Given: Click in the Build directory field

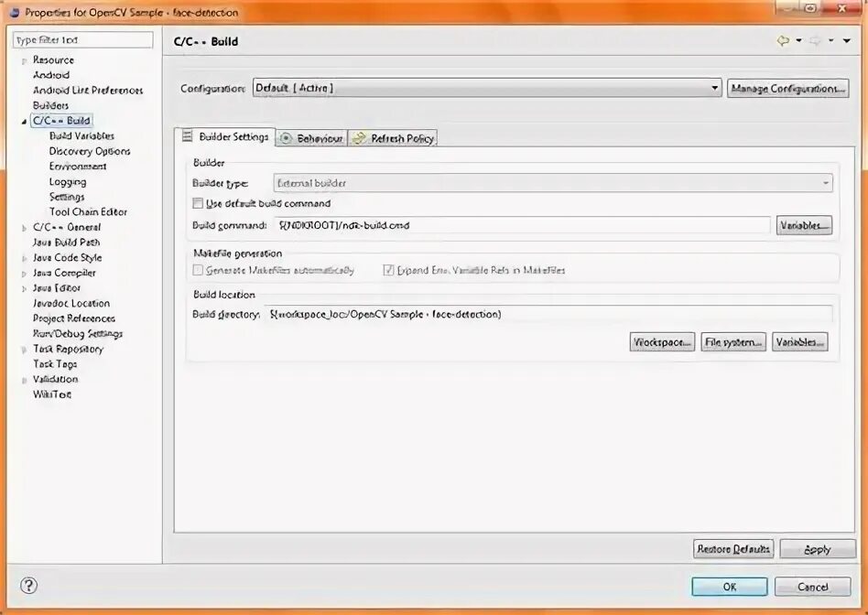Looking at the screenshot, I should point(548,315).
